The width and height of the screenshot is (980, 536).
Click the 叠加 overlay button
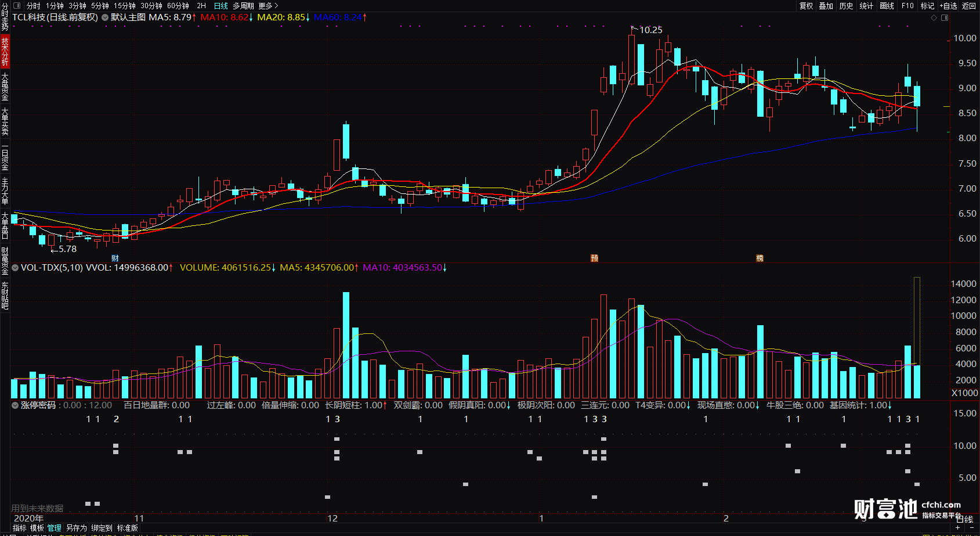[826, 6]
